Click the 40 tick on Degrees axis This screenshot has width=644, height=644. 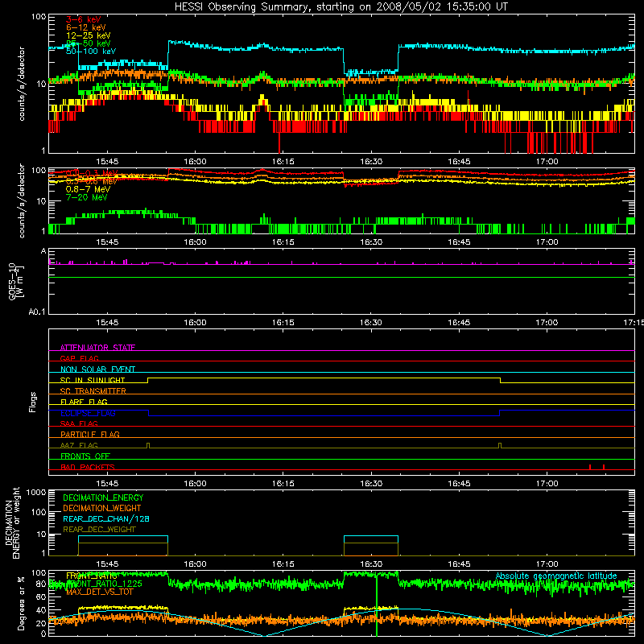[x=41, y=610]
